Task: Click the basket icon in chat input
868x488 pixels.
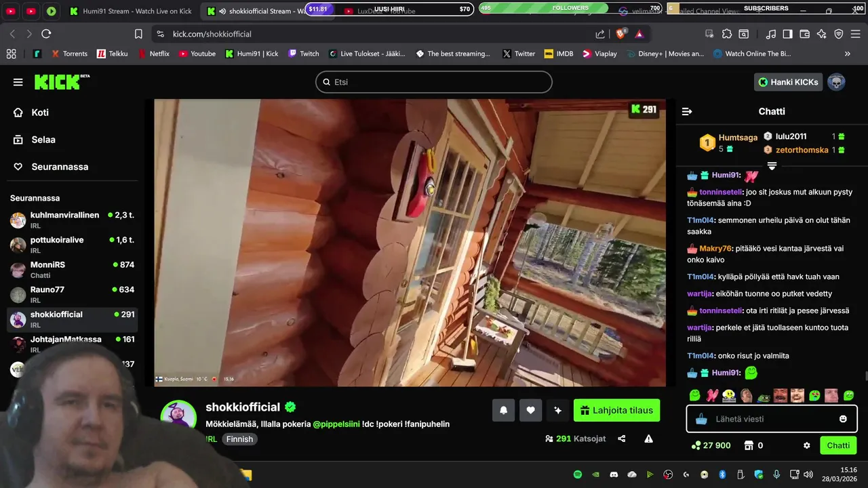Action: tap(701, 419)
